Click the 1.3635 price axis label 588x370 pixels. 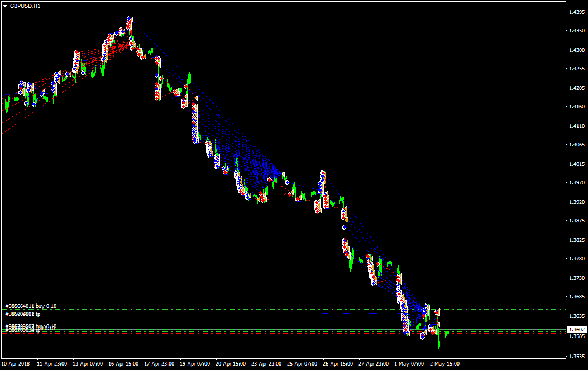coord(576,316)
